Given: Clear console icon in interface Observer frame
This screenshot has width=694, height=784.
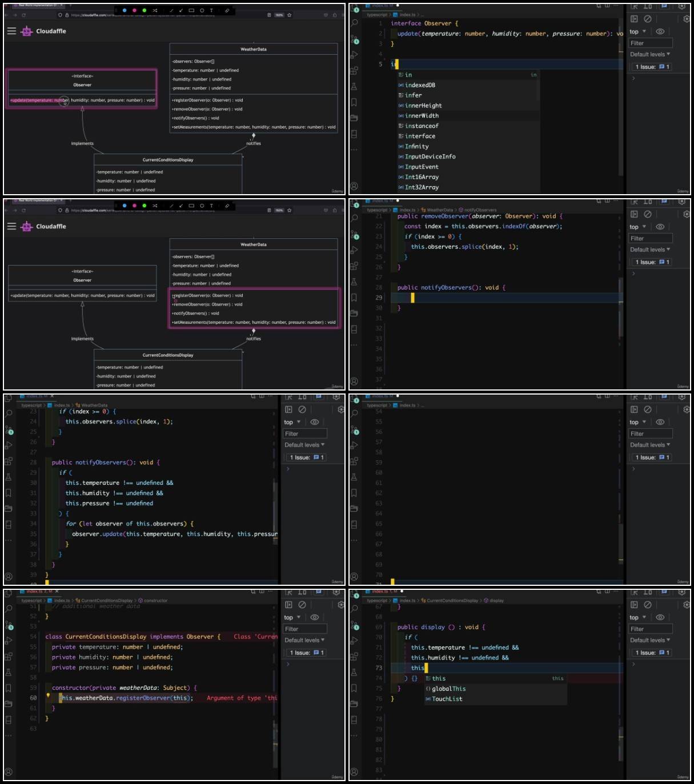Looking at the screenshot, I should pos(648,19).
